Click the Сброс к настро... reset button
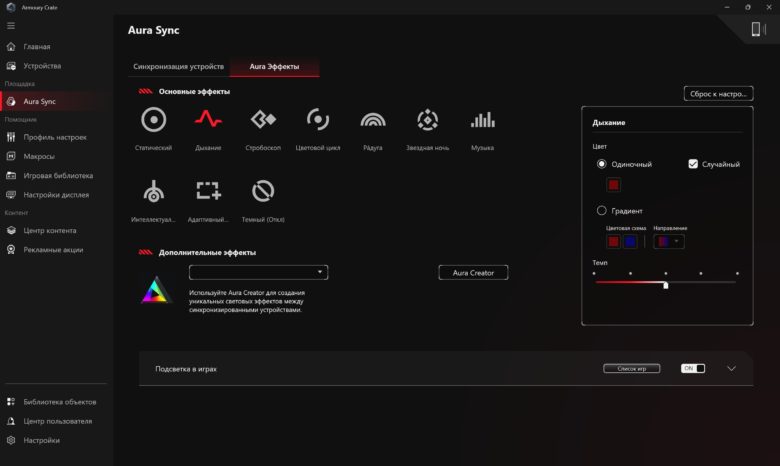The height and width of the screenshot is (466, 780). point(718,93)
